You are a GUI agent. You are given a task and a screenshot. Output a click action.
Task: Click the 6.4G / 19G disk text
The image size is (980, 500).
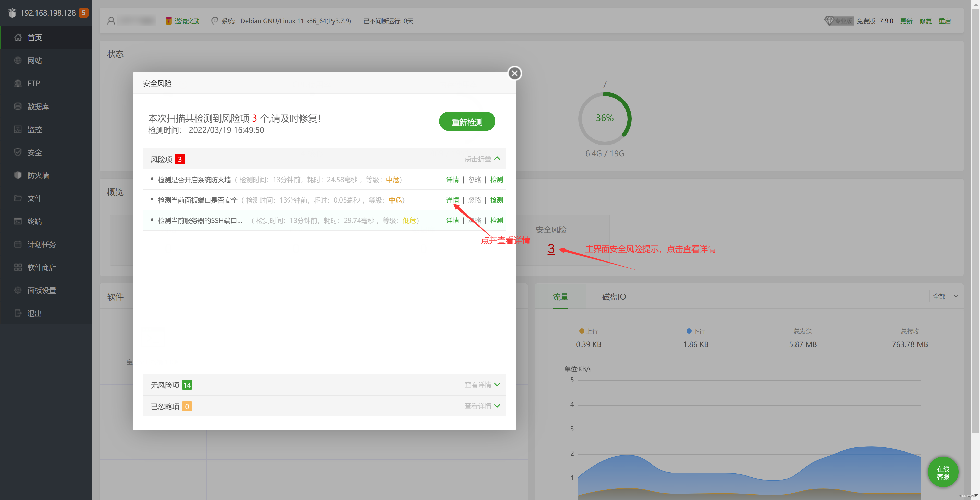tap(605, 153)
